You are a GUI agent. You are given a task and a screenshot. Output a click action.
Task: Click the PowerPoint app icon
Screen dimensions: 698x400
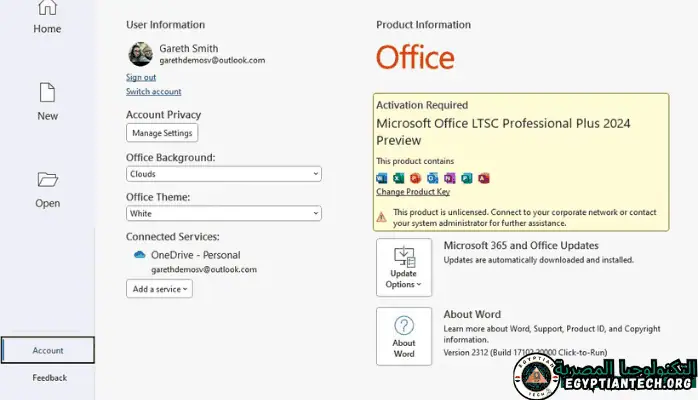[x=415, y=178]
